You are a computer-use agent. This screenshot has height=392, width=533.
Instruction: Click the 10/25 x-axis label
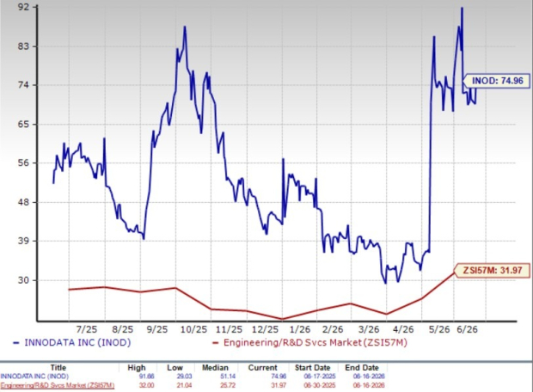(193, 329)
